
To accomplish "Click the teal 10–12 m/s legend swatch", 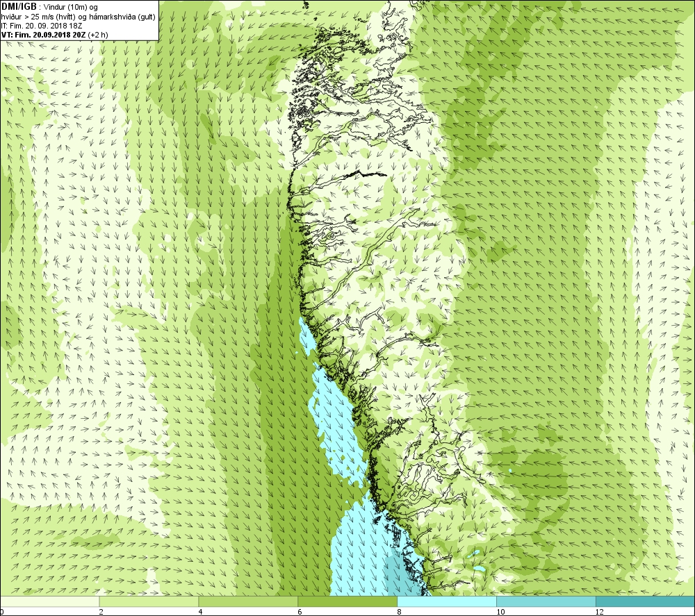I will click(546, 601).
